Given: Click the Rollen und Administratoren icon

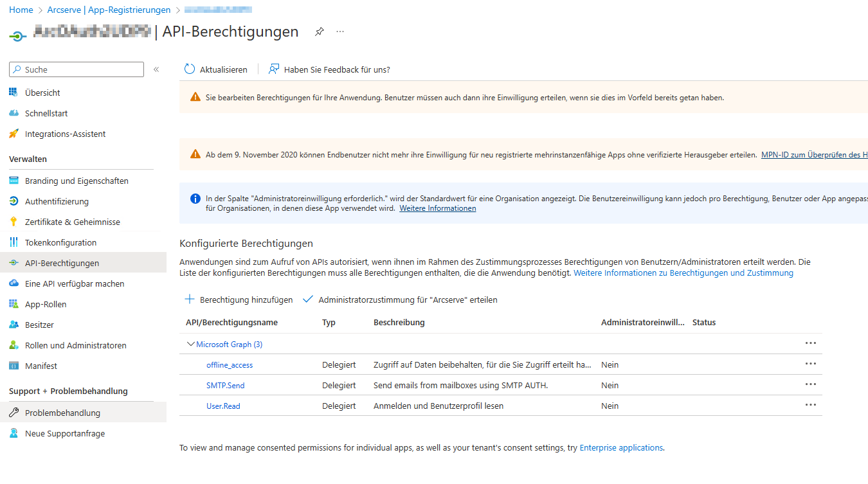Looking at the screenshot, I should pos(14,345).
